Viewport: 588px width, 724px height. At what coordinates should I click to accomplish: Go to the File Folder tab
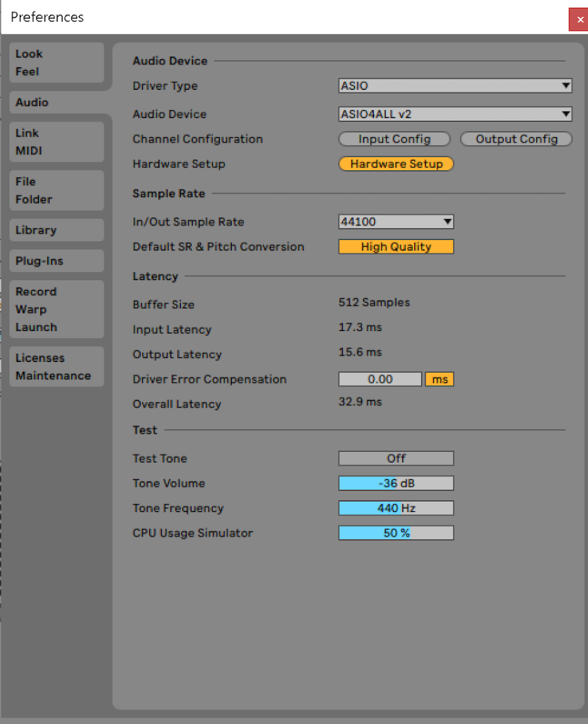tap(57, 190)
